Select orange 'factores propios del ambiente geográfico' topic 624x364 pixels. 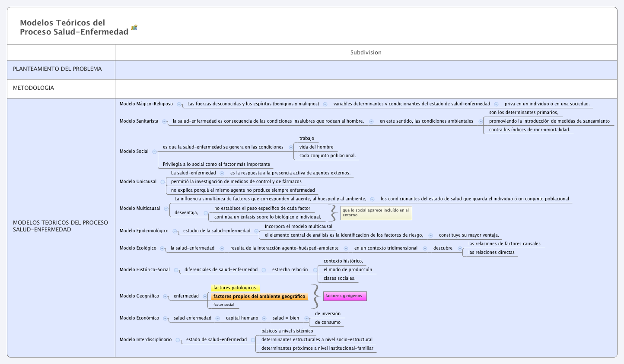259,297
